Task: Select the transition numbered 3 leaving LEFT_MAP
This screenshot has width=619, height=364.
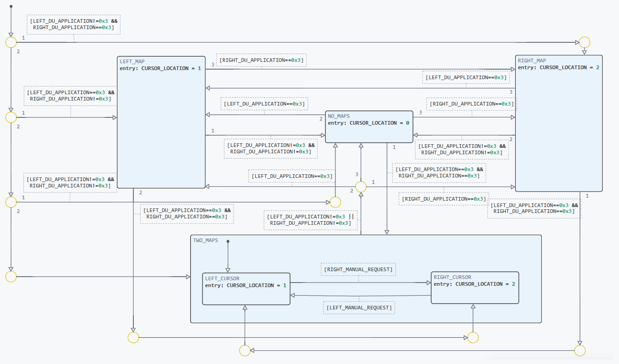Action: click(212, 65)
